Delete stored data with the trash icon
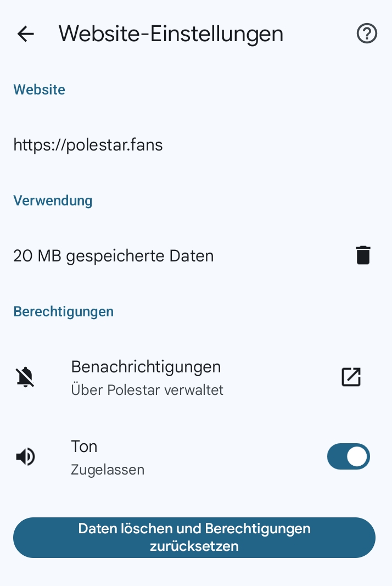 coord(363,255)
